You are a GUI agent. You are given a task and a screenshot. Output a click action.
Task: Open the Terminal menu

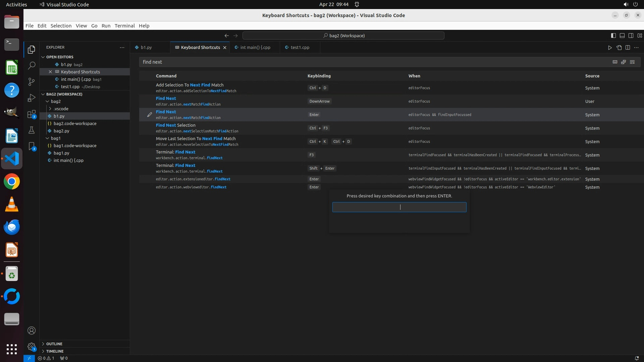(x=124, y=26)
